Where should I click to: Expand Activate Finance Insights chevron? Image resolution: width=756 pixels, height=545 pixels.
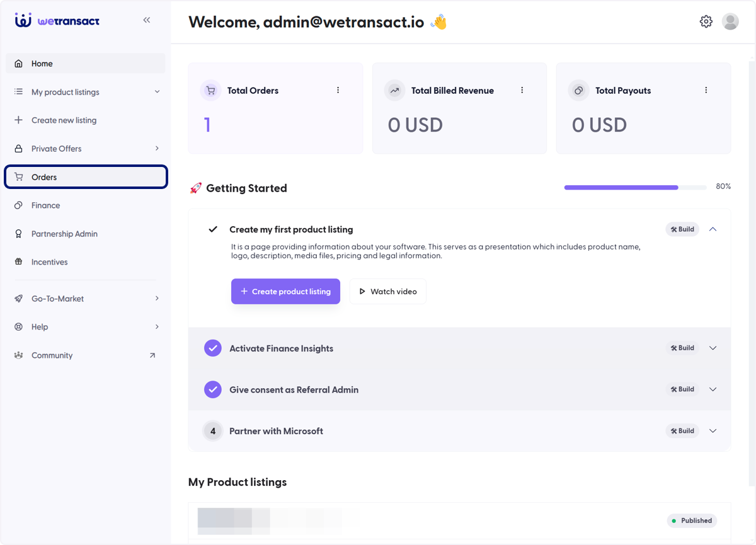point(713,348)
